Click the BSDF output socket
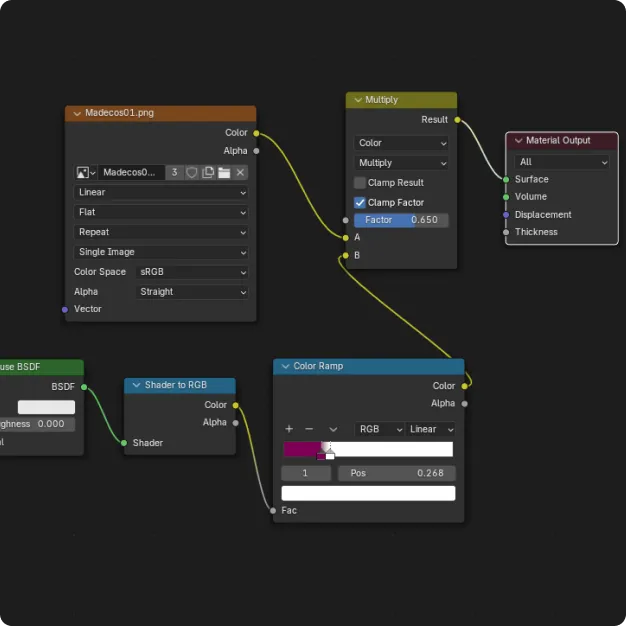Image resolution: width=626 pixels, height=626 pixels. (84, 387)
